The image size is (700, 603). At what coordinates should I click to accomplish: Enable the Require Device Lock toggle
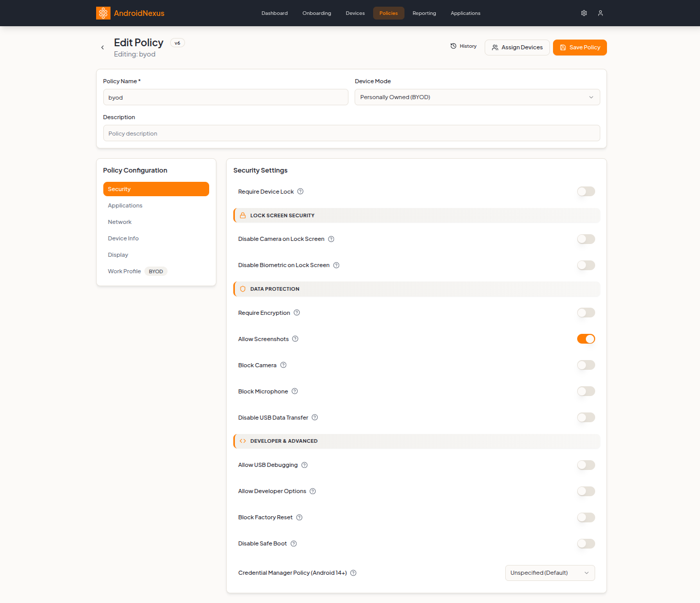point(586,191)
